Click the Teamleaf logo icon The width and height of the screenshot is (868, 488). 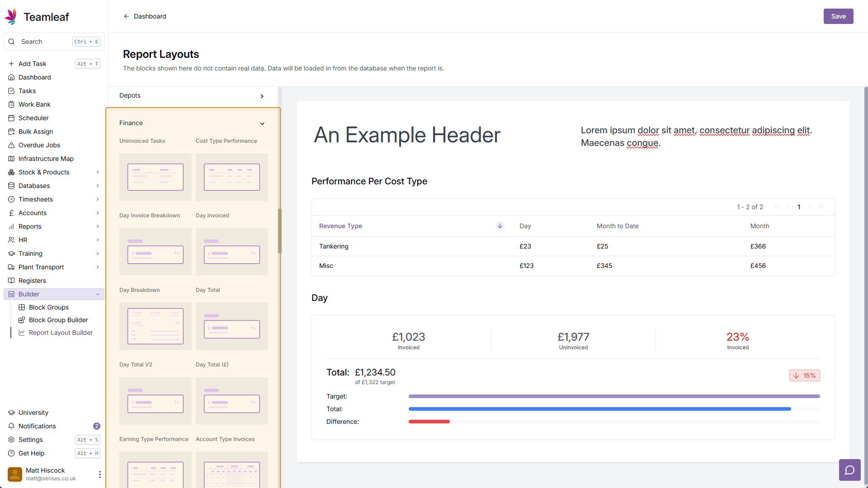11,16
